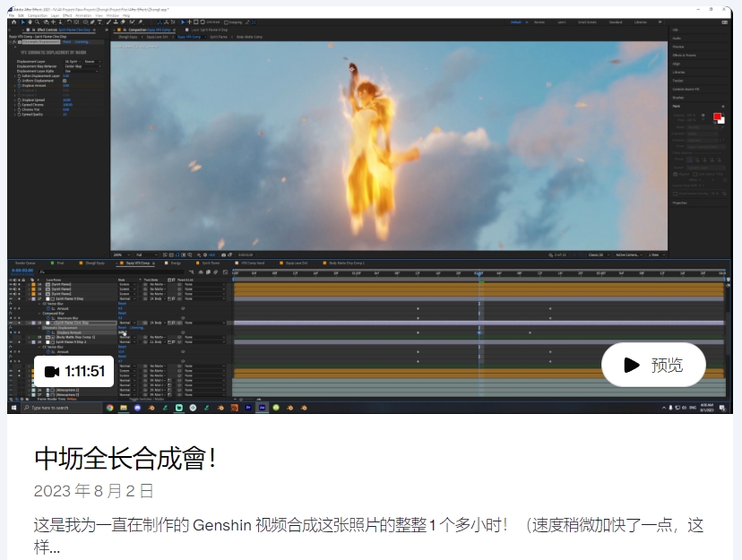Viewport: 742px width, 560px height.
Task: Switch to the Render Queue tab
Action: (25, 263)
